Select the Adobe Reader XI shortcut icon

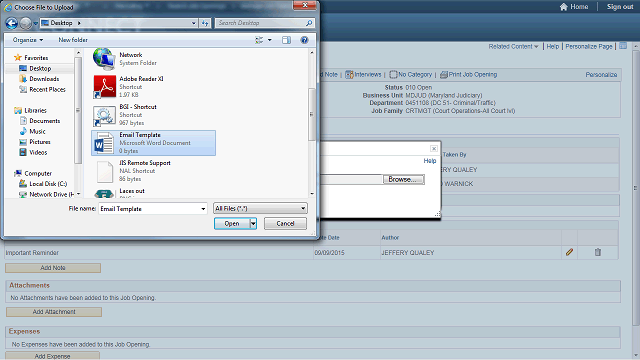(x=104, y=87)
